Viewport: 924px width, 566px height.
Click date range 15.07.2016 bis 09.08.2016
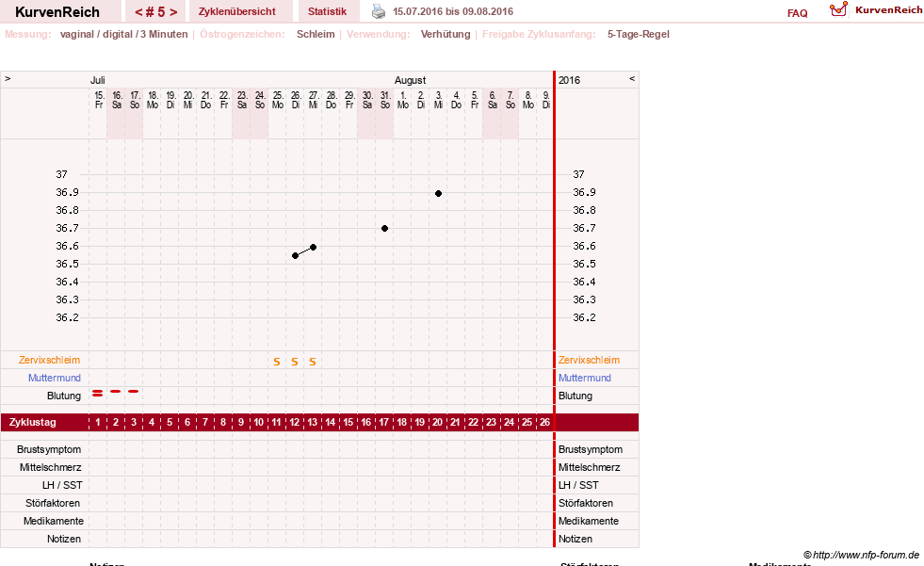pyautogui.click(x=452, y=12)
